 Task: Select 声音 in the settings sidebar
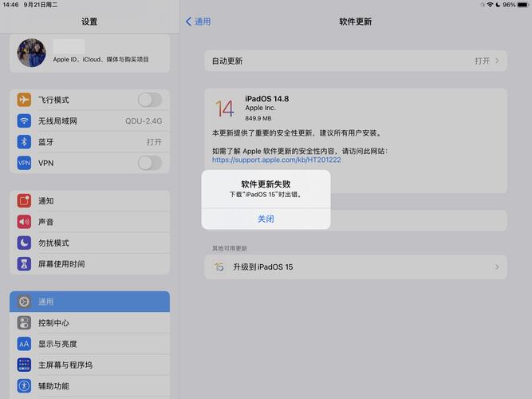click(x=89, y=222)
